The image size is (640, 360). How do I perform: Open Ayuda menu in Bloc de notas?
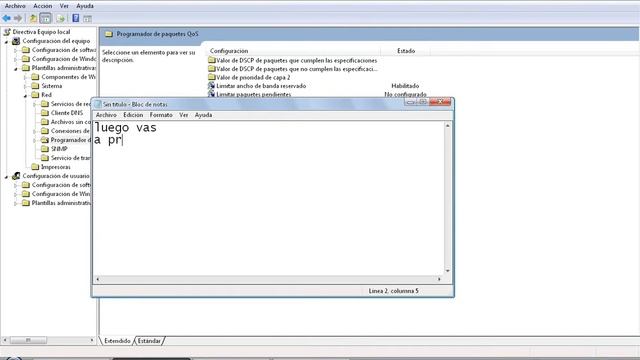(x=203, y=115)
